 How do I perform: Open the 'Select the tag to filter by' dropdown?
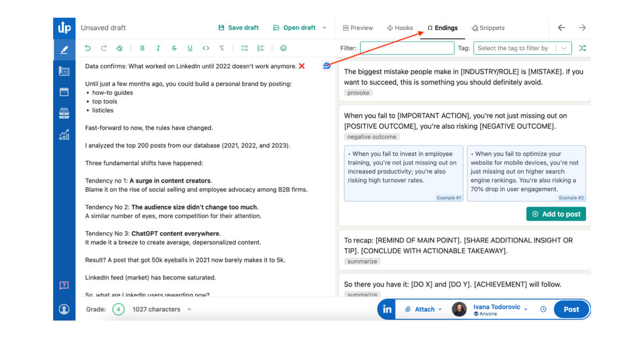click(x=522, y=48)
